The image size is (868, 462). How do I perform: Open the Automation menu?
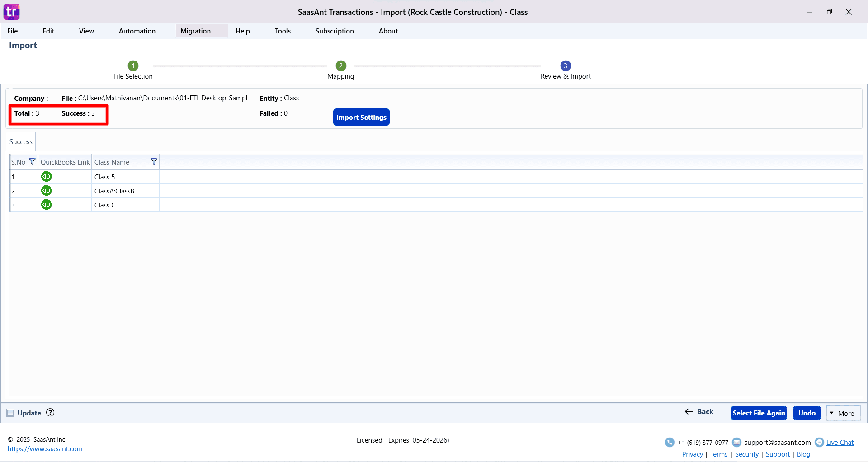coord(137,31)
